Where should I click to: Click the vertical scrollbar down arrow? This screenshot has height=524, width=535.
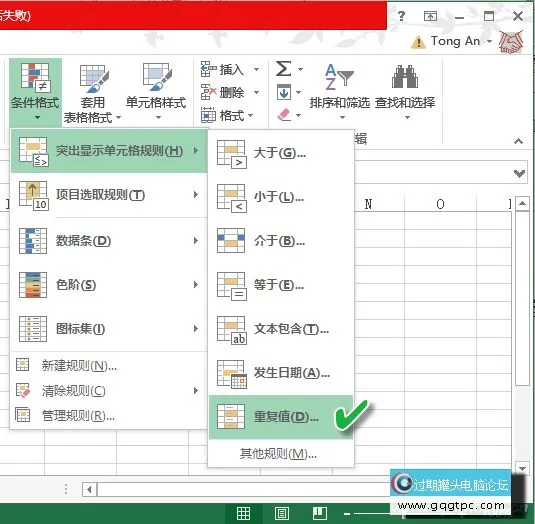click(x=522, y=468)
